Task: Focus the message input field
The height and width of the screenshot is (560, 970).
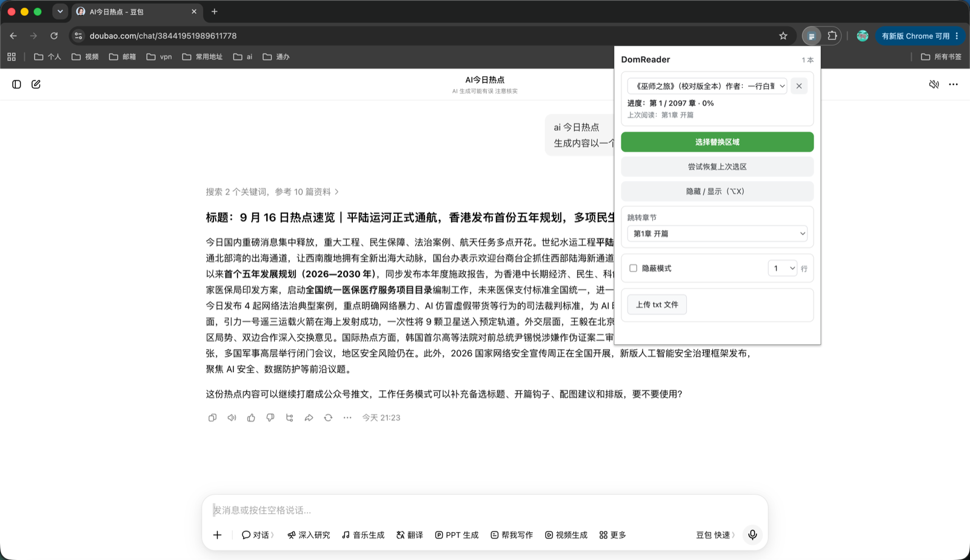Action: pyautogui.click(x=485, y=510)
